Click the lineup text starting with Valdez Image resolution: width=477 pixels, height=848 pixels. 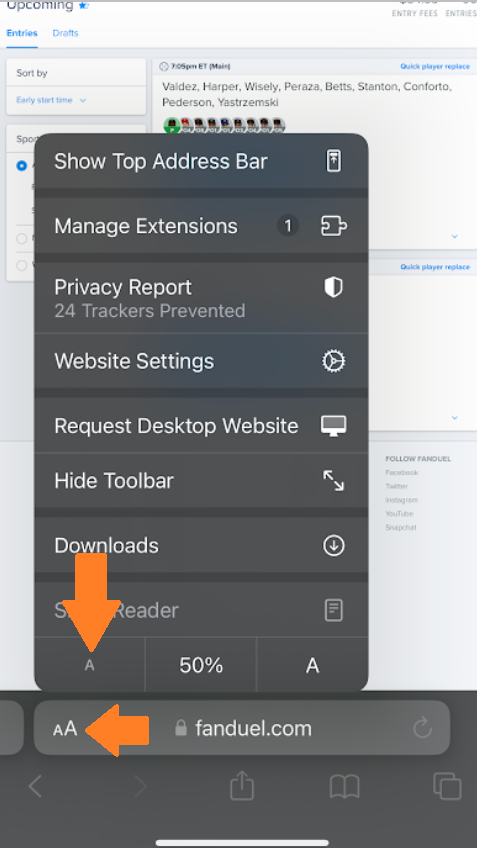(x=307, y=94)
